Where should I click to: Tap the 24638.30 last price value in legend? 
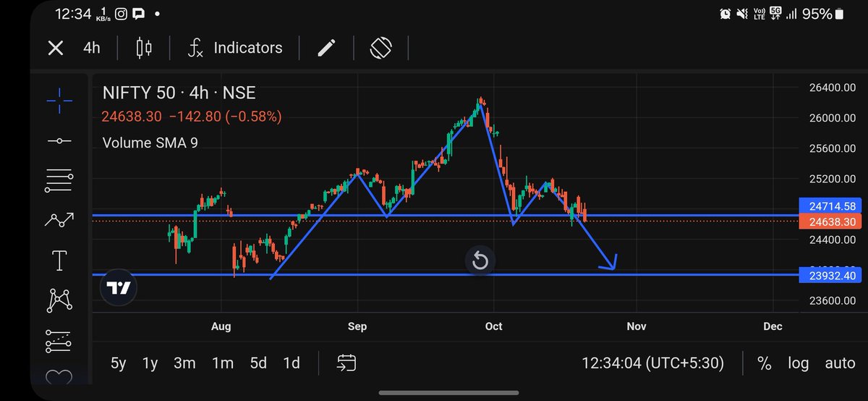click(x=132, y=117)
